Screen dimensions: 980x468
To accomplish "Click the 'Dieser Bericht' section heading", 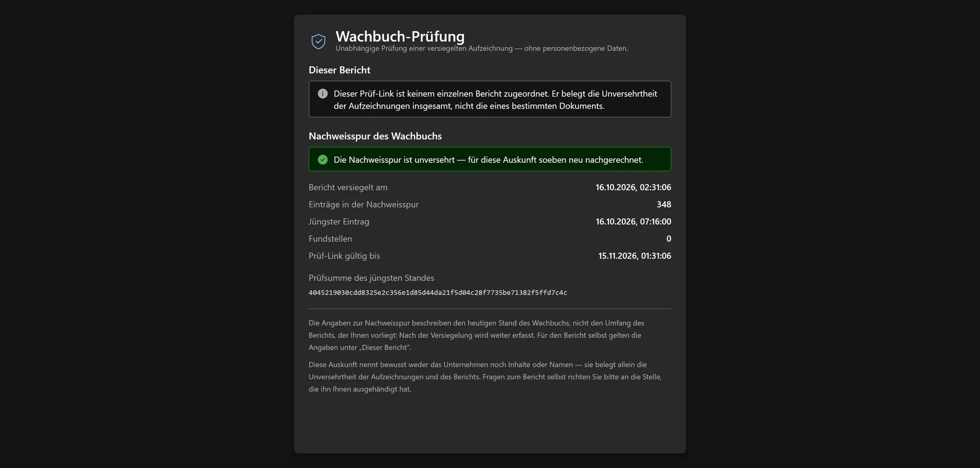I will [339, 70].
